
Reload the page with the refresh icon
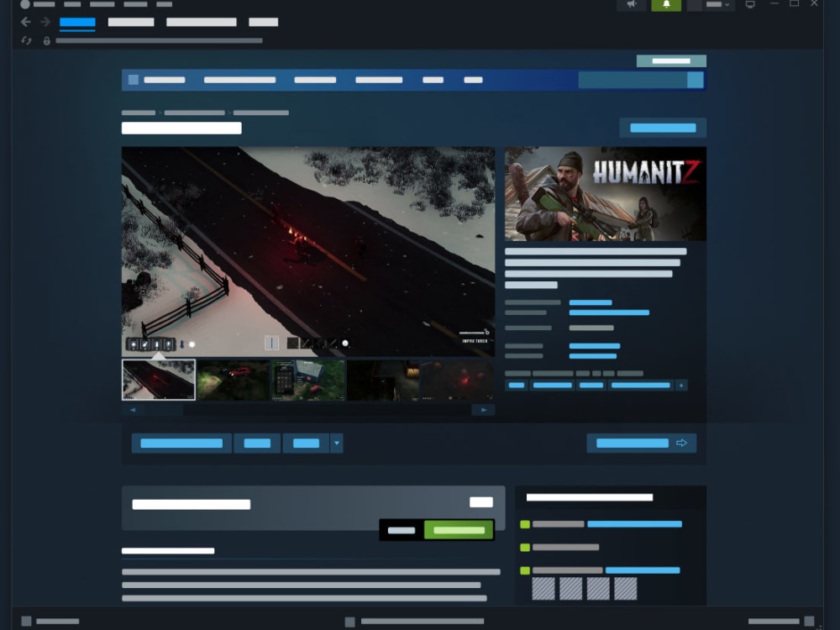(x=26, y=40)
